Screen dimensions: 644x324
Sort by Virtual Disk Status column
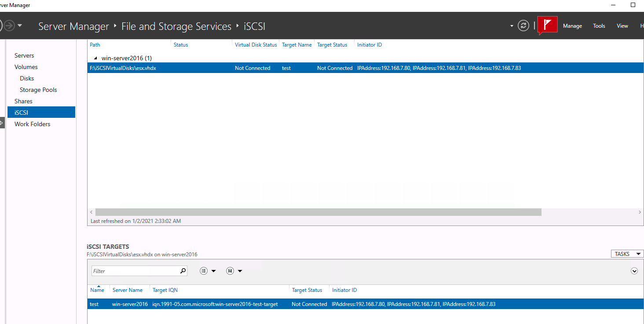coord(256,45)
